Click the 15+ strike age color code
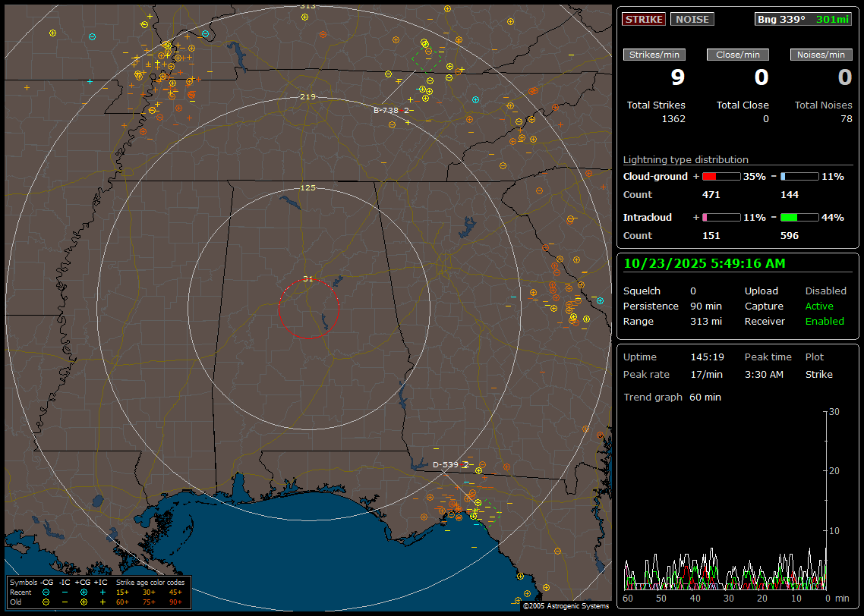Viewport: 864px width, 616px height. (x=122, y=592)
